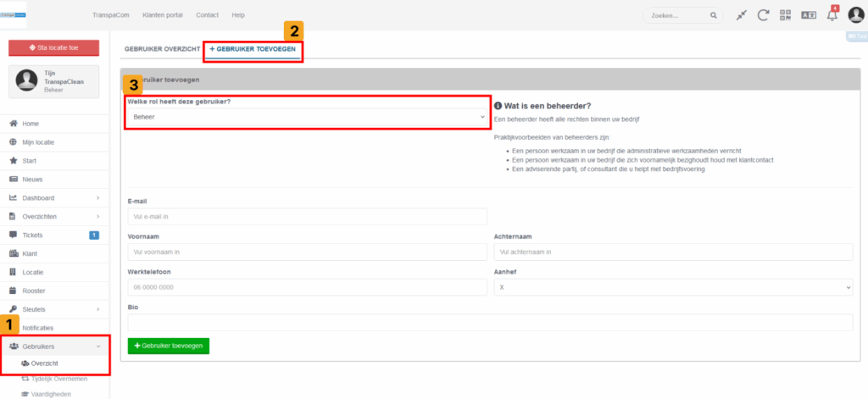868x399 pixels.
Task: Click the Home icon in sidebar
Action: point(14,124)
